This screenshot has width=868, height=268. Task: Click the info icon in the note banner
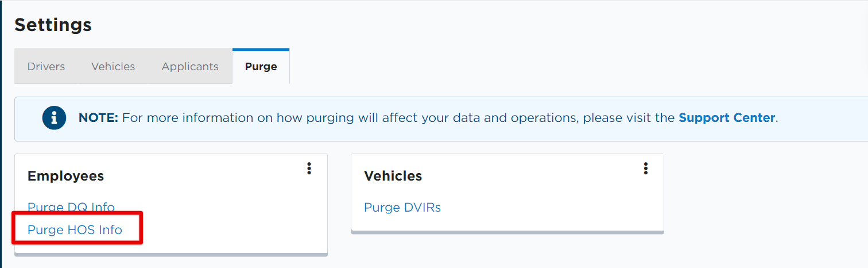(54, 118)
